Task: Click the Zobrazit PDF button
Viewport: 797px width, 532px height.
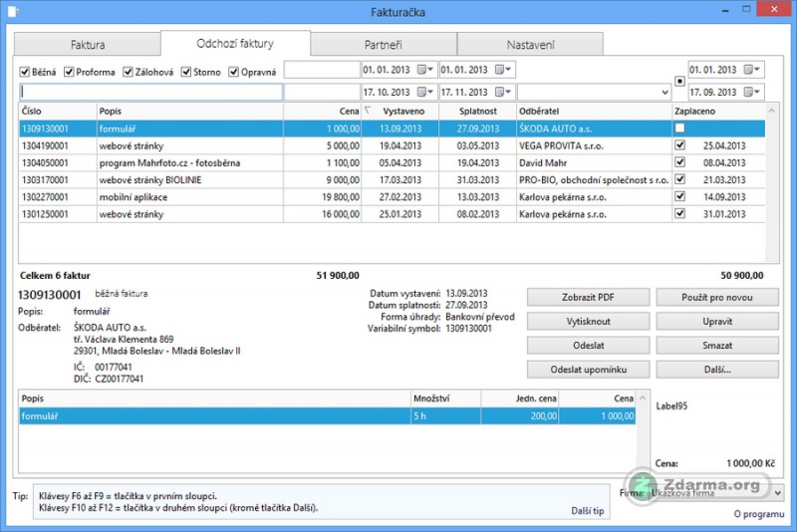Action: tap(588, 297)
